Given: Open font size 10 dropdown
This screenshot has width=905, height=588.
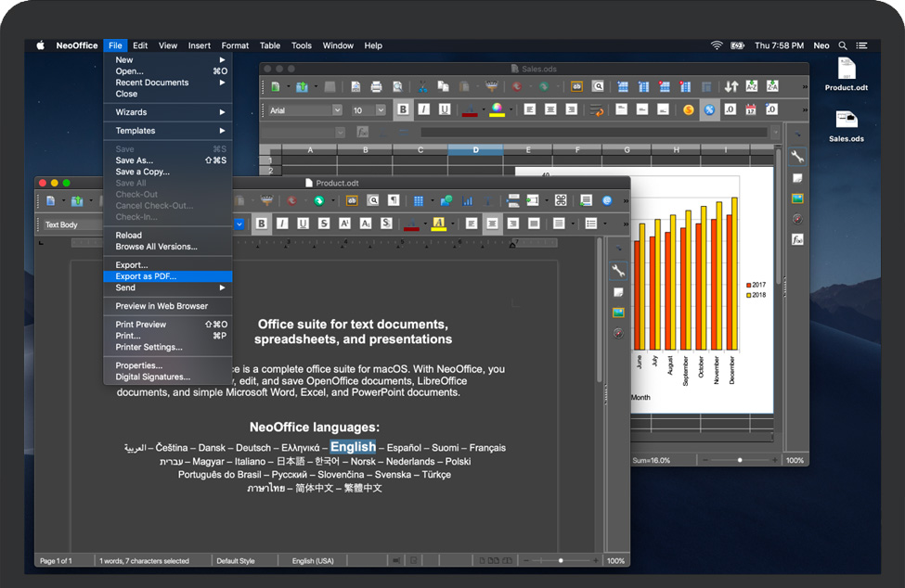Looking at the screenshot, I should pos(382,110).
